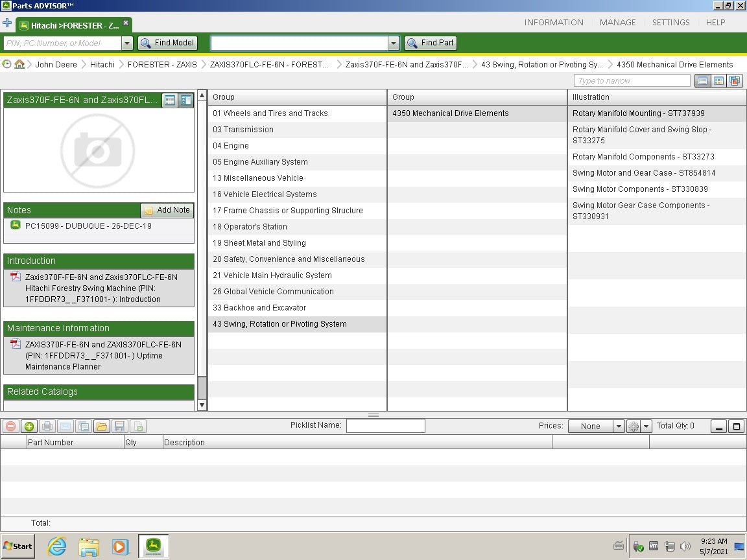
Task: Open the SETTINGS menu
Action: pyautogui.click(x=670, y=22)
